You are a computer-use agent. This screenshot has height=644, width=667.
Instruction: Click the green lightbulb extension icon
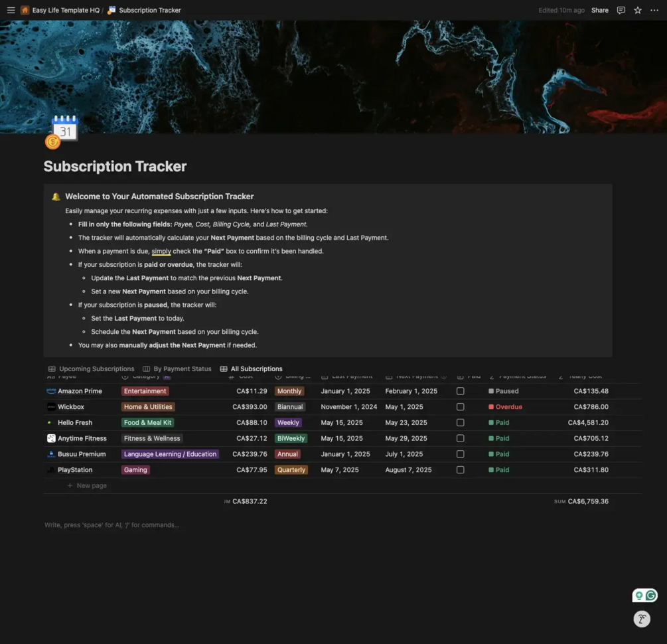pyautogui.click(x=639, y=596)
